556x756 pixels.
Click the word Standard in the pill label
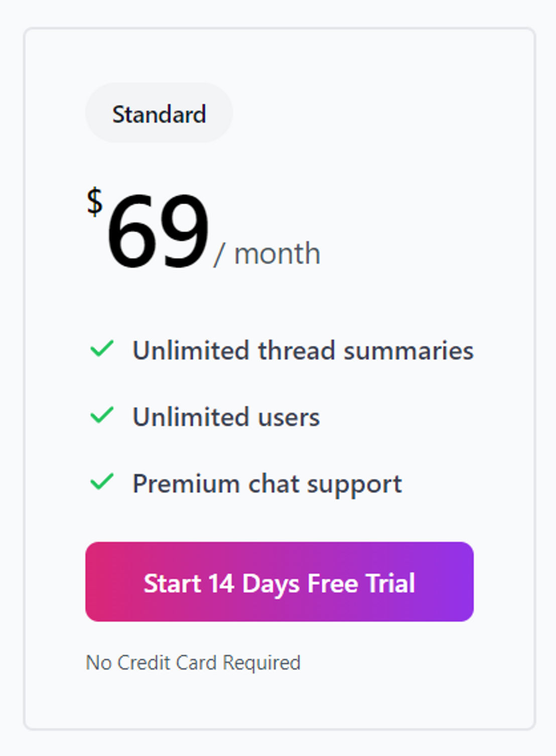pos(159,114)
